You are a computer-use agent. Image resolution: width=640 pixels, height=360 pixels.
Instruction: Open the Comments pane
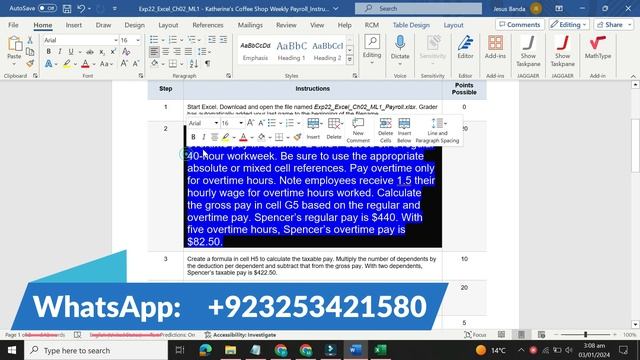[520, 24]
